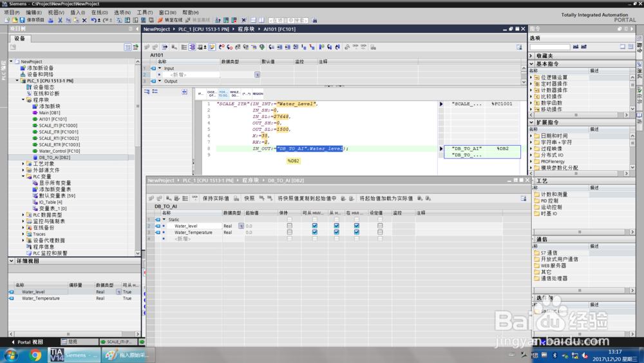Screen dimensions: 644x363
Task: Click the New project icon
Action: 7,20
